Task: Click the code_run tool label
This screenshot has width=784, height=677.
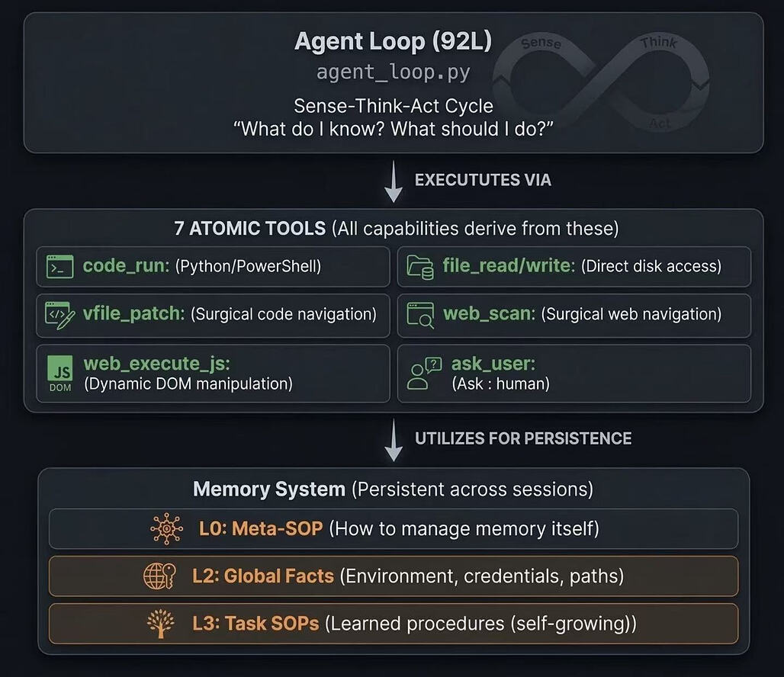Action: [x=127, y=267]
